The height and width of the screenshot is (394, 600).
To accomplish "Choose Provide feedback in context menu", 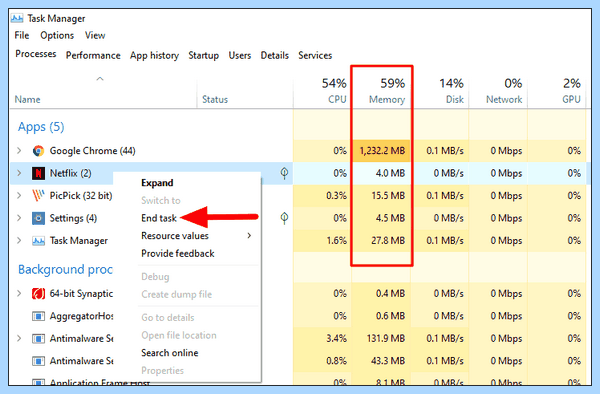I will 178,253.
